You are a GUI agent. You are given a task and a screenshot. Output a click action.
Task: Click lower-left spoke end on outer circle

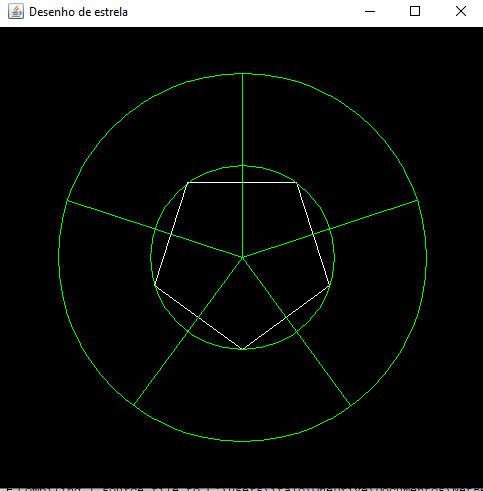click(x=134, y=405)
